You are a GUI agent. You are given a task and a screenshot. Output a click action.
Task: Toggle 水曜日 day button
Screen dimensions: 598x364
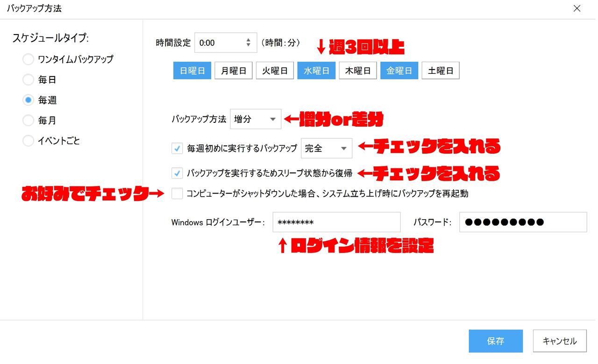316,71
